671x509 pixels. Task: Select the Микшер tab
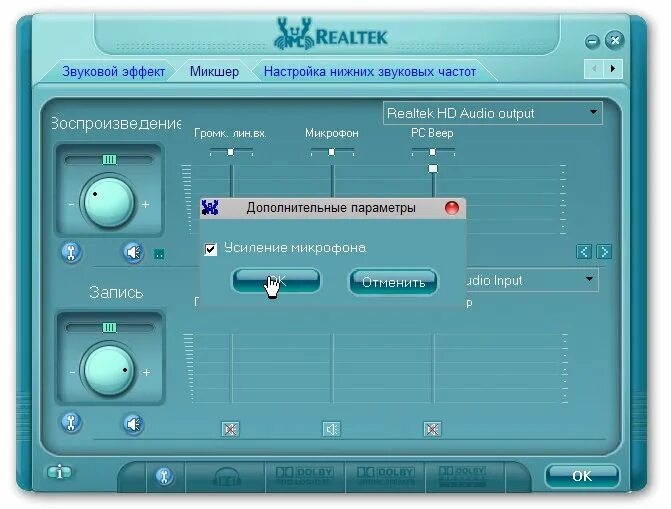(214, 71)
